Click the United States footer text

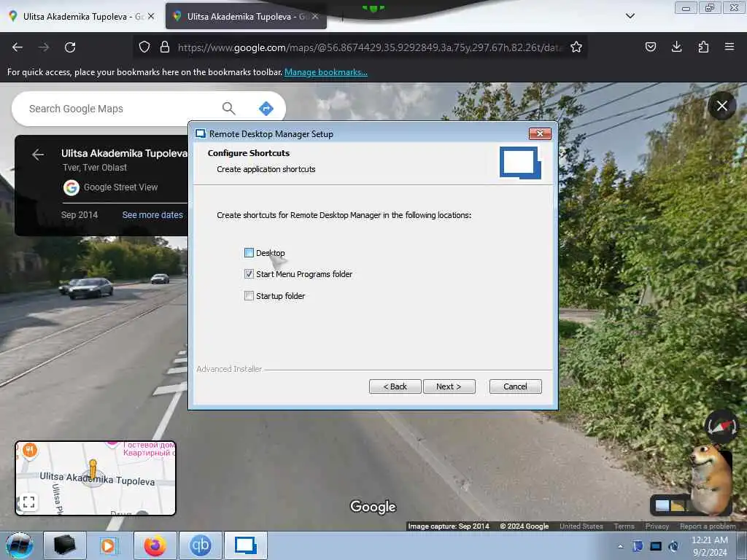(581, 526)
